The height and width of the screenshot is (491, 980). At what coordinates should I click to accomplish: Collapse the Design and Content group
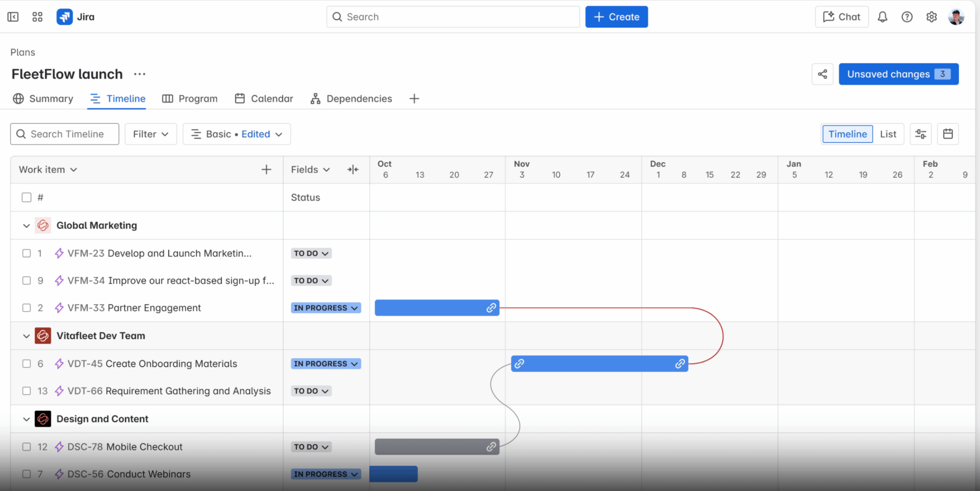tap(26, 419)
